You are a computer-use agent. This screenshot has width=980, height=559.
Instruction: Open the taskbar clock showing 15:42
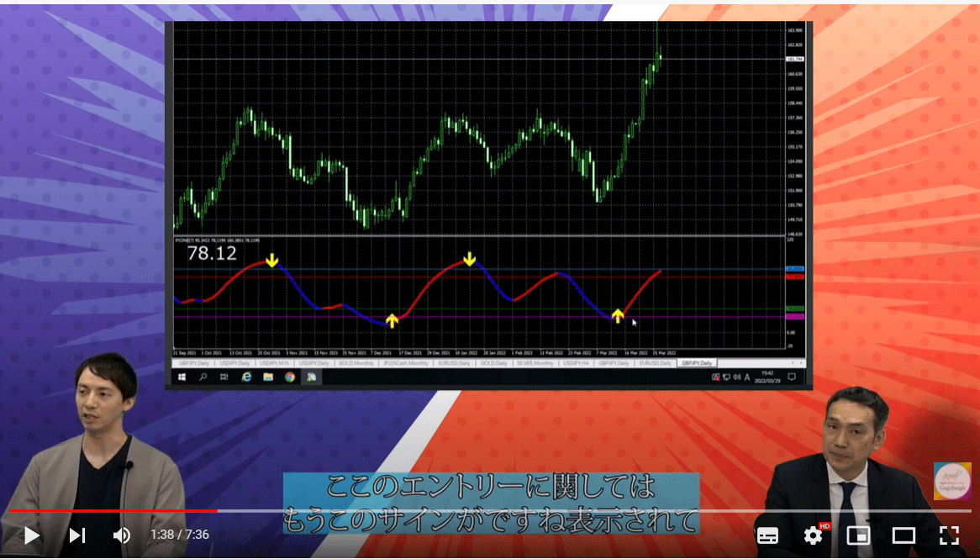coord(767,377)
